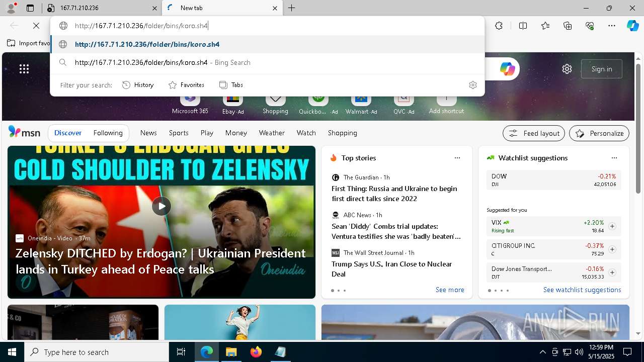644x362 pixels.
Task: Click Copilot icon in search box
Action: pos(507,69)
